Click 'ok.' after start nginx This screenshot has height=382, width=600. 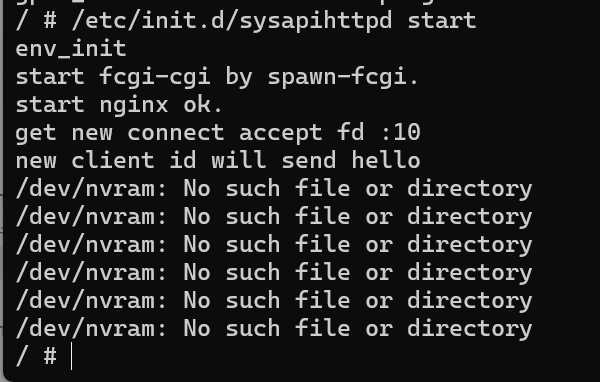pos(203,104)
